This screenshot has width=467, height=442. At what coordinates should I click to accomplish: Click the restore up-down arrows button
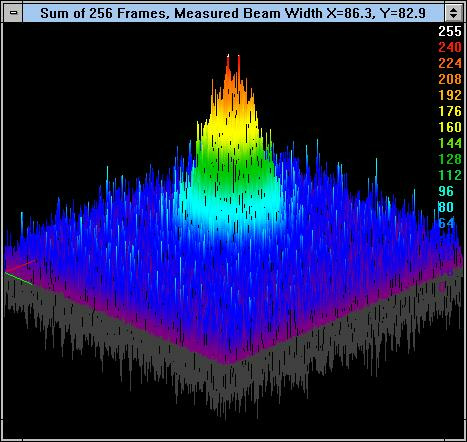453,13
